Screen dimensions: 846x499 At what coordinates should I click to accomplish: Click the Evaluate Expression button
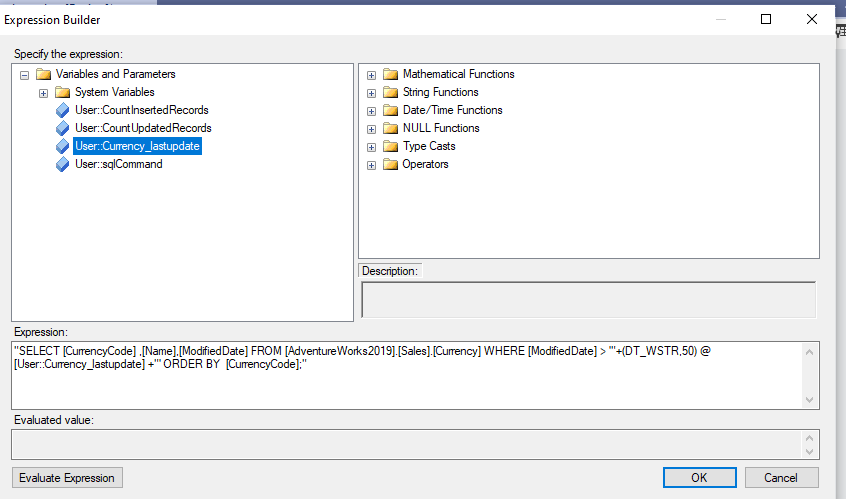click(67, 478)
